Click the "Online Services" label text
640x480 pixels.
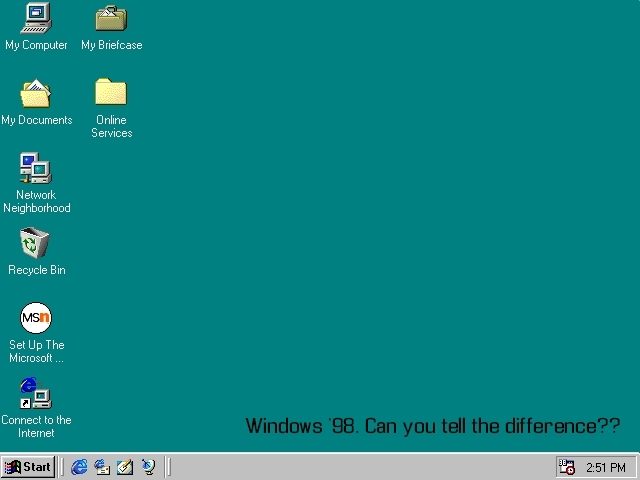(x=111, y=126)
